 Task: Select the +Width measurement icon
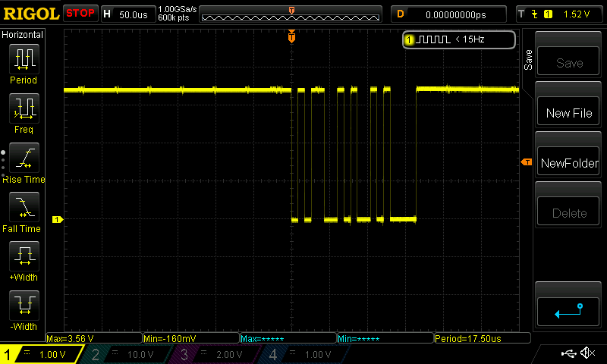[x=24, y=256]
